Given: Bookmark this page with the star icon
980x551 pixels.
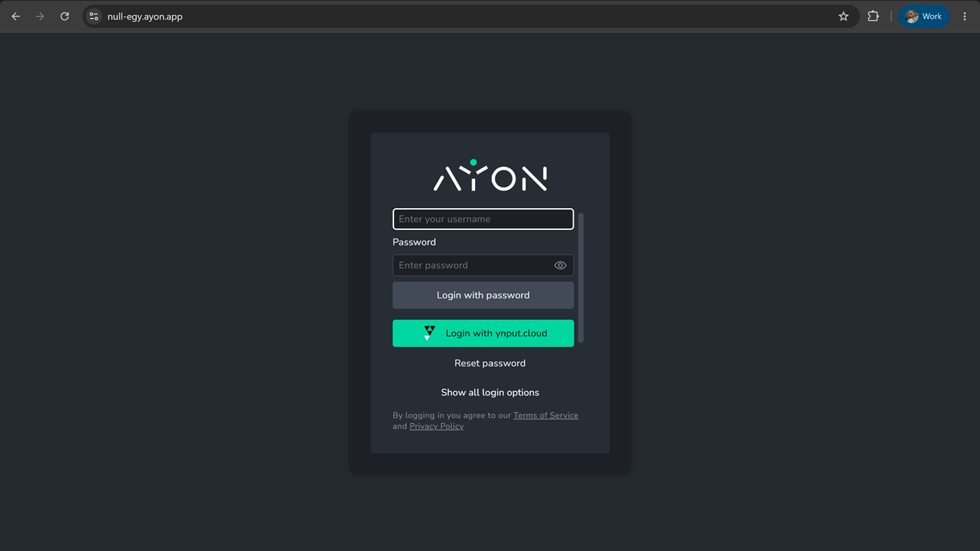Looking at the screenshot, I should click(844, 16).
